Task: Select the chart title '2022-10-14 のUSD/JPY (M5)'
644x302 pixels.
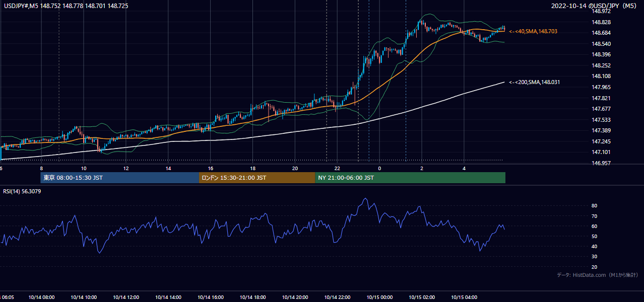Action: pyautogui.click(x=595, y=6)
